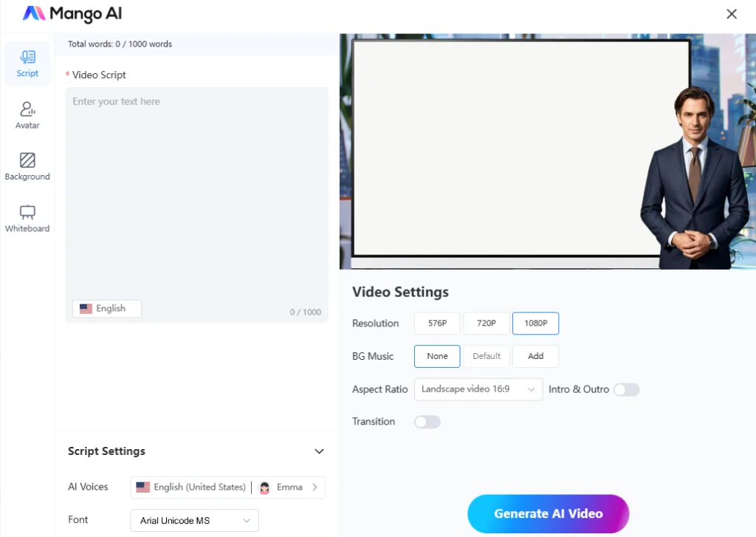This screenshot has height=537, width=756.
Task: Turn on the Transition toggle
Action: tap(427, 422)
